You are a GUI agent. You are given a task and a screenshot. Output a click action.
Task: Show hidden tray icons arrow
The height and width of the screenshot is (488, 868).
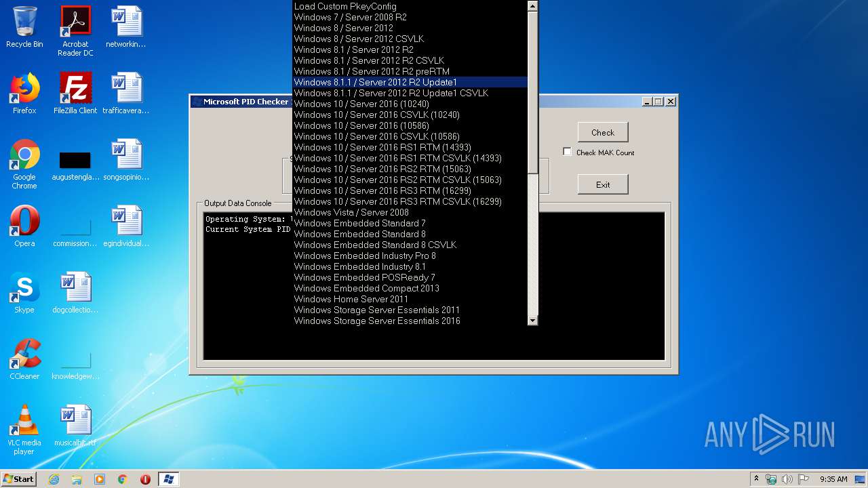[x=756, y=479]
